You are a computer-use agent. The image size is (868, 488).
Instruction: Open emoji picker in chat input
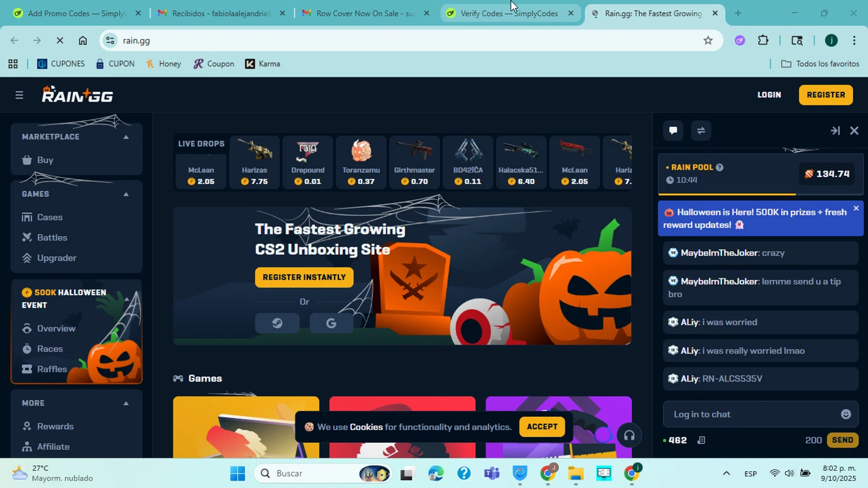[846, 414]
